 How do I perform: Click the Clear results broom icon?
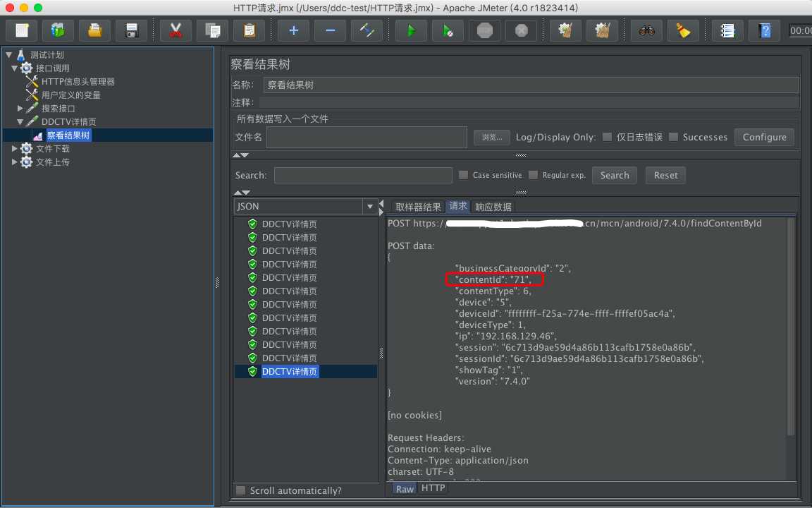pyautogui.click(x=565, y=30)
